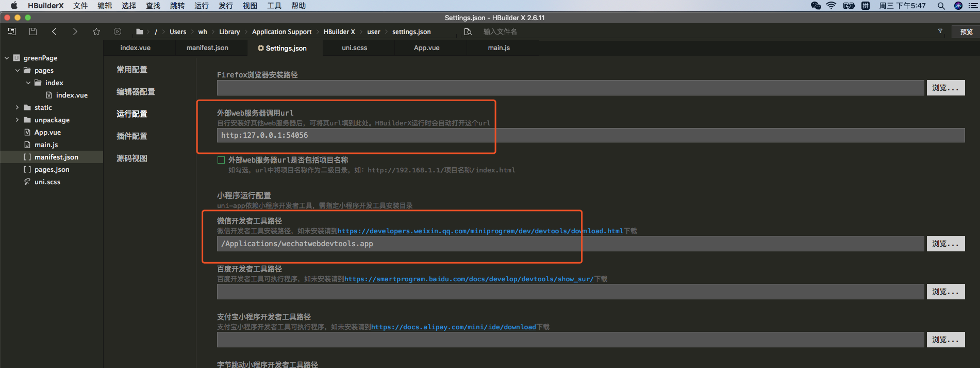This screenshot has width=980, height=368.
Task: Open the 工具 menu
Action: point(274,6)
